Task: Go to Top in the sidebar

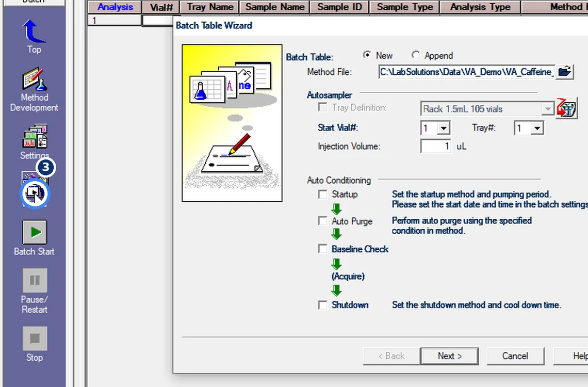Action: click(x=34, y=36)
